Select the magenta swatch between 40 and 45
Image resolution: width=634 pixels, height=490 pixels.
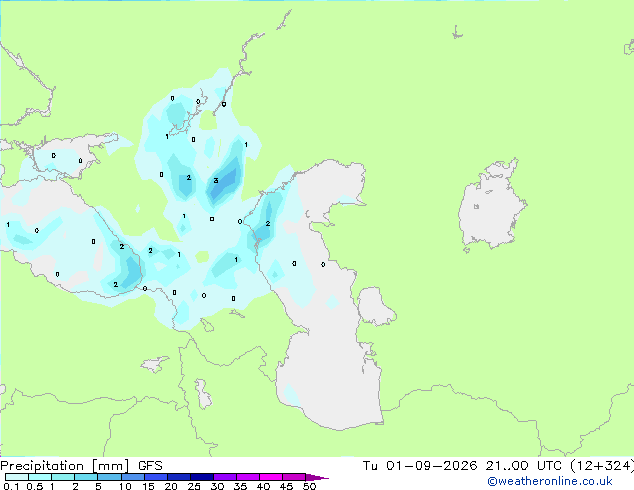[x=271, y=477]
